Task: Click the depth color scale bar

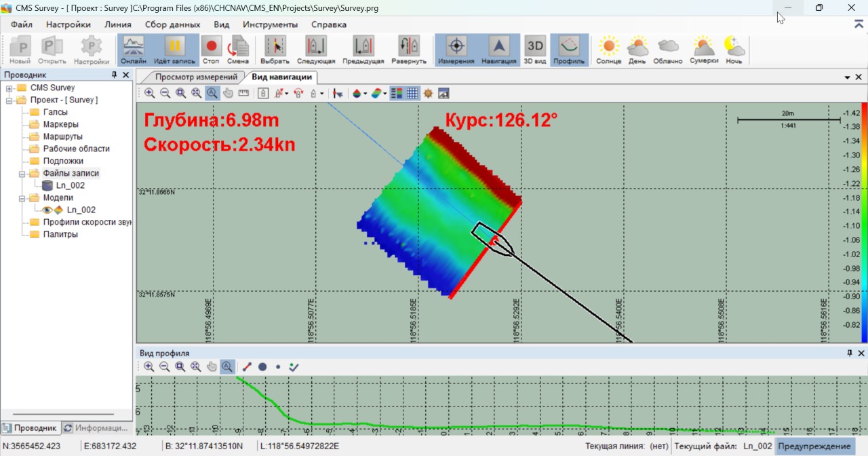Action: click(x=864, y=223)
